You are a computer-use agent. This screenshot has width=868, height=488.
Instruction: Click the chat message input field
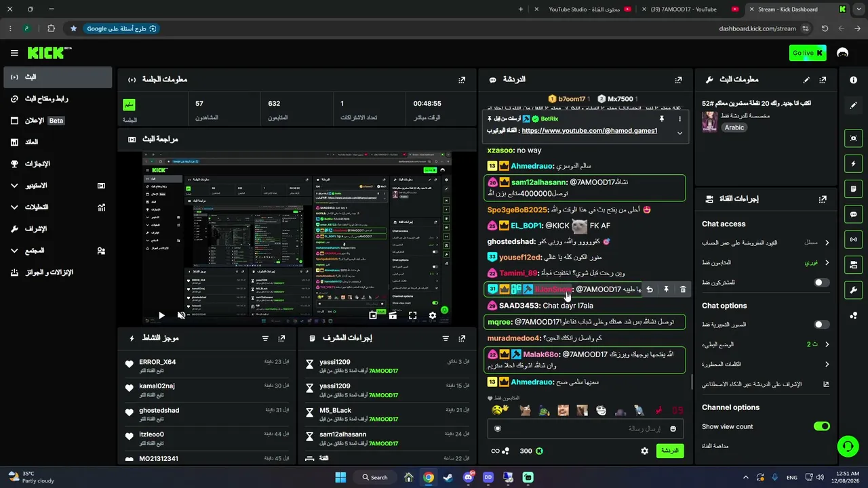tap(585, 428)
